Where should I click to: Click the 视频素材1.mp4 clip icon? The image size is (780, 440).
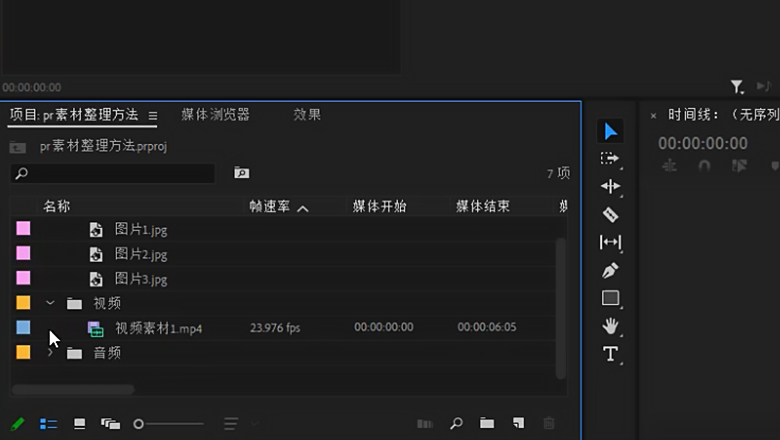point(96,329)
